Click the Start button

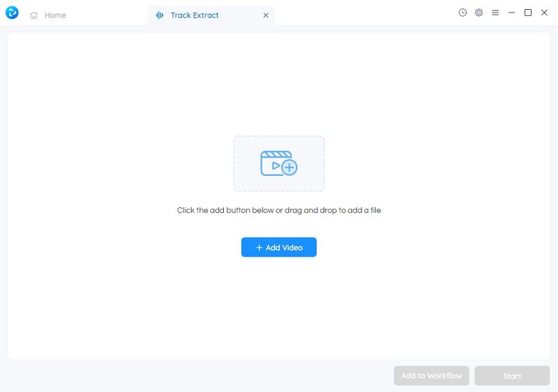pos(512,376)
